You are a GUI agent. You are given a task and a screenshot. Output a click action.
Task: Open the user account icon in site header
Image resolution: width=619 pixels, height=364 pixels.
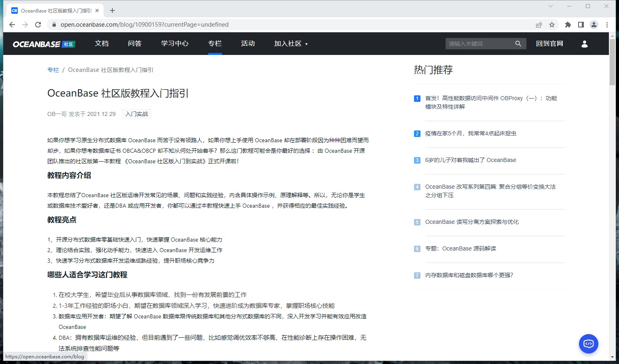[x=585, y=44]
